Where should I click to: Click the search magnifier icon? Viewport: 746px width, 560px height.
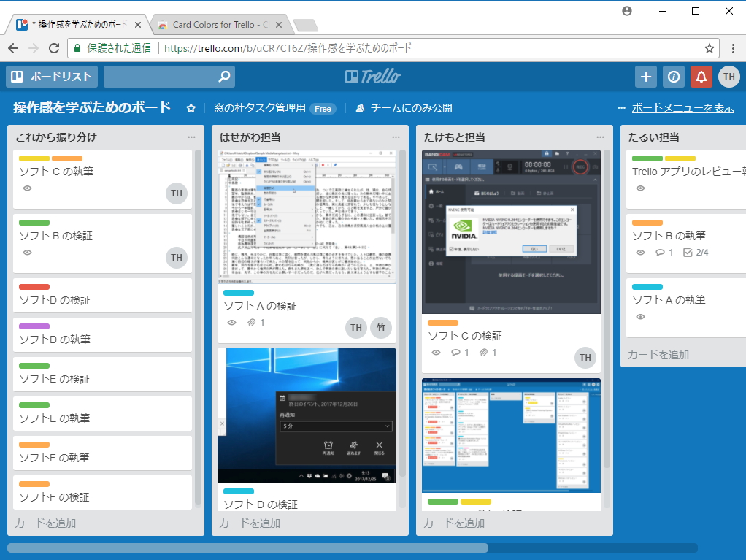[x=224, y=77]
